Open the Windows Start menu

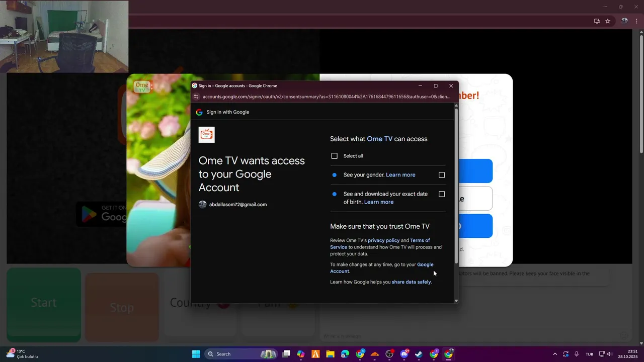tap(196, 354)
